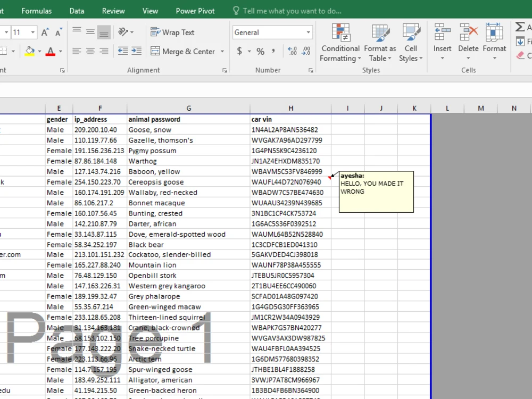This screenshot has height=399, width=532.
Task: Open the Formulas ribbon tab
Action: point(37,11)
